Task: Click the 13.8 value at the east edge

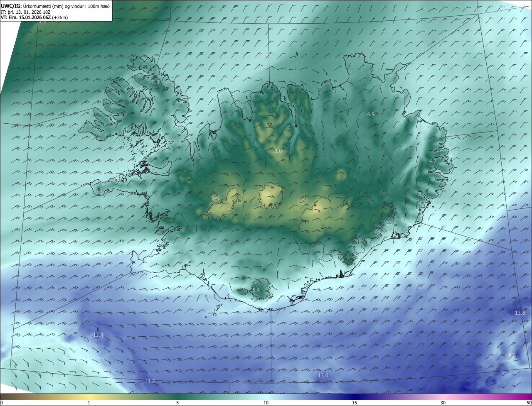Action: pyautogui.click(x=520, y=313)
